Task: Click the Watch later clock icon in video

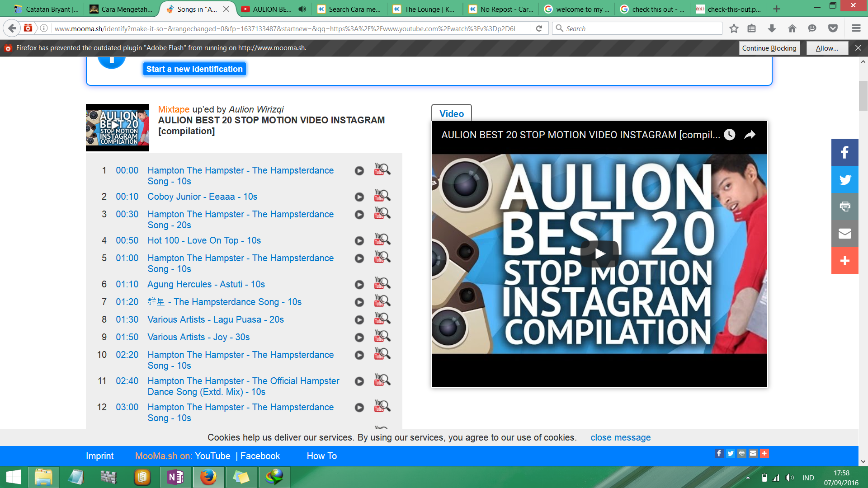Action: click(730, 135)
